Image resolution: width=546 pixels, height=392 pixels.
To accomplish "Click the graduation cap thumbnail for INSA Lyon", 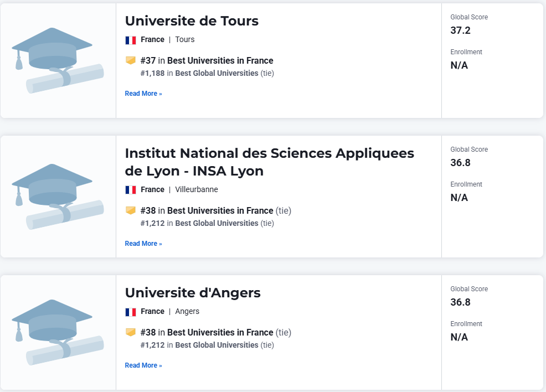I will (x=58, y=197).
